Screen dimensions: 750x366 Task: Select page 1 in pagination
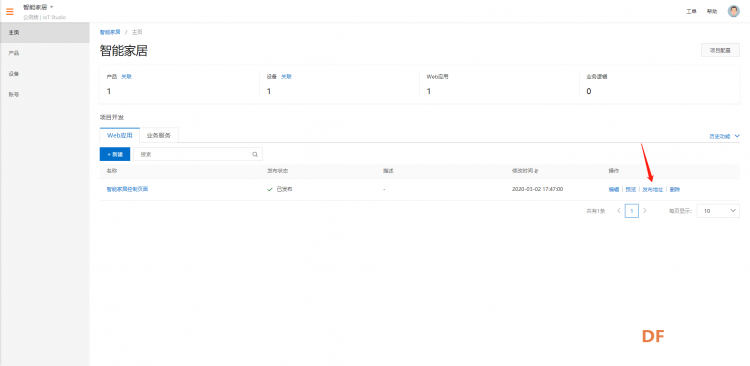632,211
